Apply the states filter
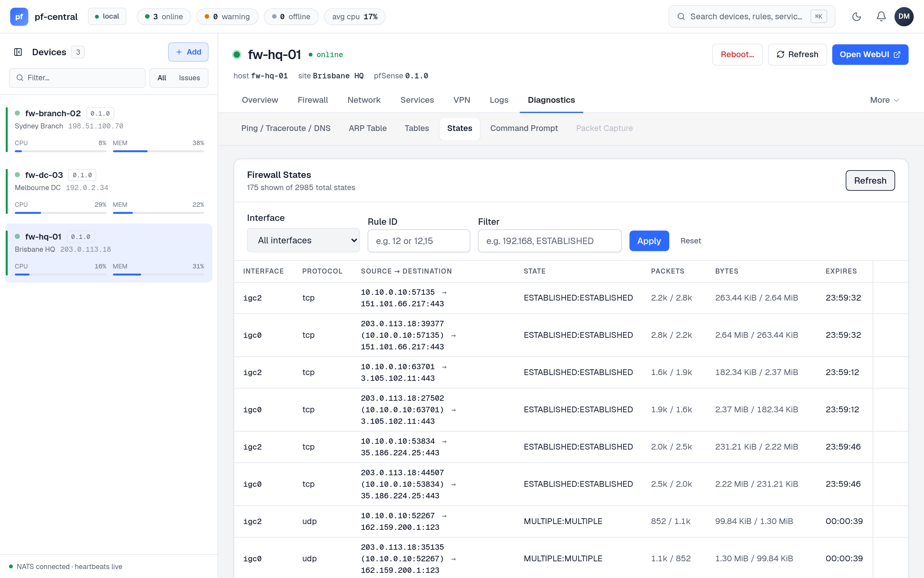This screenshot has height=578, width=924. [649, 241]
